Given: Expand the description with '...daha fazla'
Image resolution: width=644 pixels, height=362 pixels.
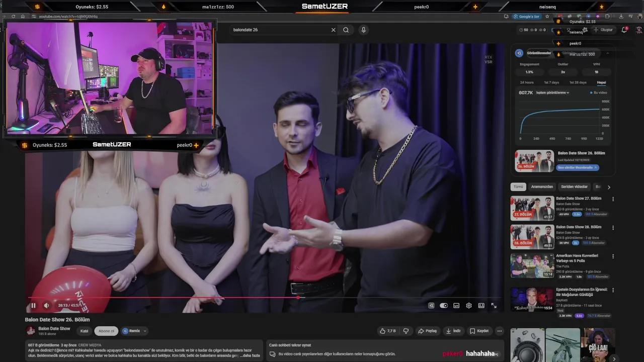Looking at the screenshot, I should pyautogui.click(x=250, y=355).
